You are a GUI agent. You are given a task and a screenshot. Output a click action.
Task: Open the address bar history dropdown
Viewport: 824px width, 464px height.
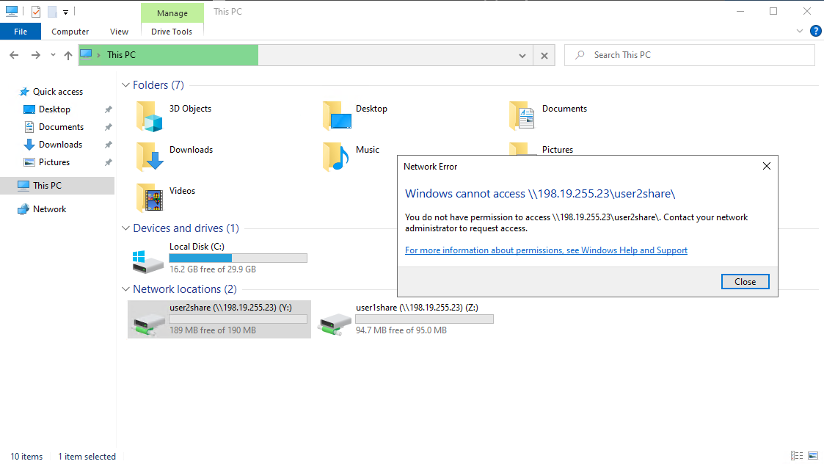click(x=522, y=55)
